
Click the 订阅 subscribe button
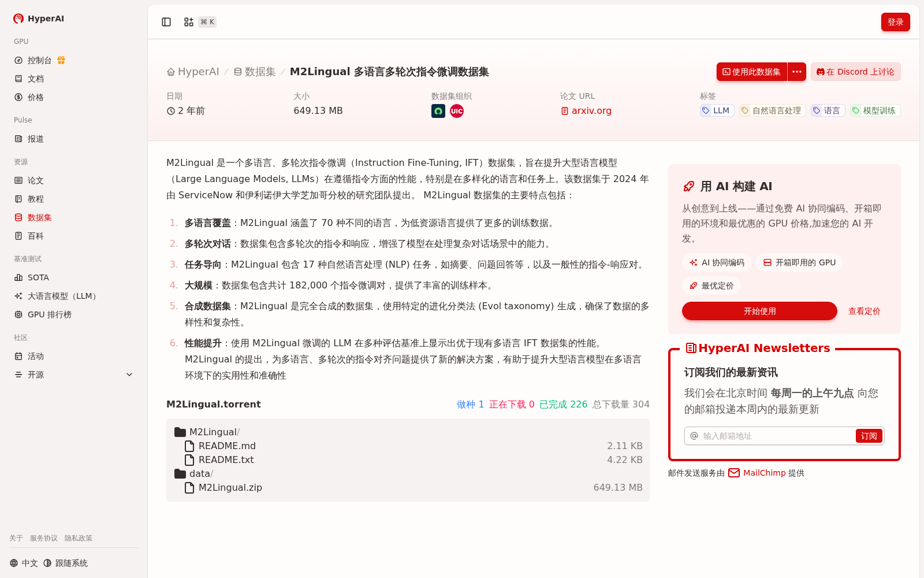pyautogui.click(x=869, y=436)
